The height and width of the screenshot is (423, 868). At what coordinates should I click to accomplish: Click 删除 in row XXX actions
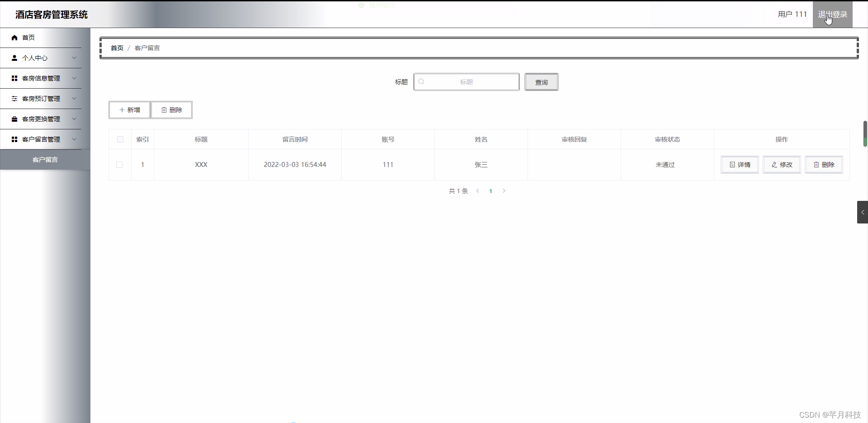click(x=824, y=165)
